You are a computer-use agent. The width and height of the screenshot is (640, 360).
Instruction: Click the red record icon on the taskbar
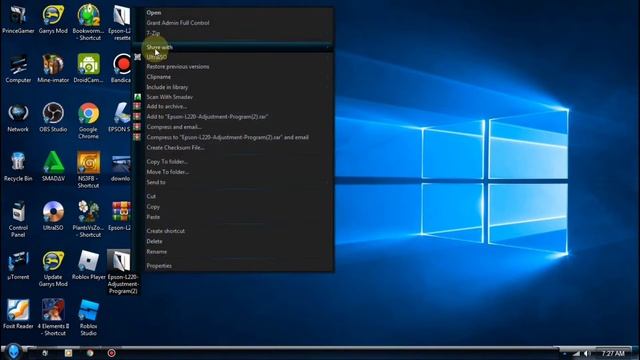[x=111, y=353]
